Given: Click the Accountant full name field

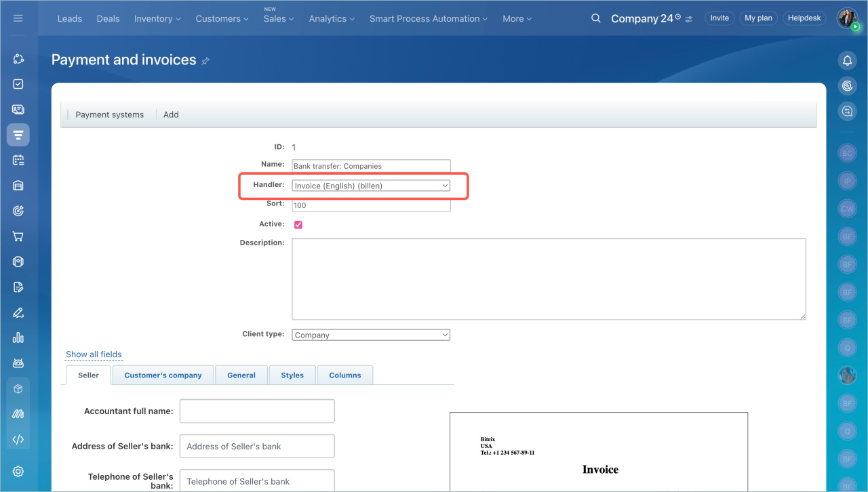Looking at the screenshot, I should coord(257,411).
